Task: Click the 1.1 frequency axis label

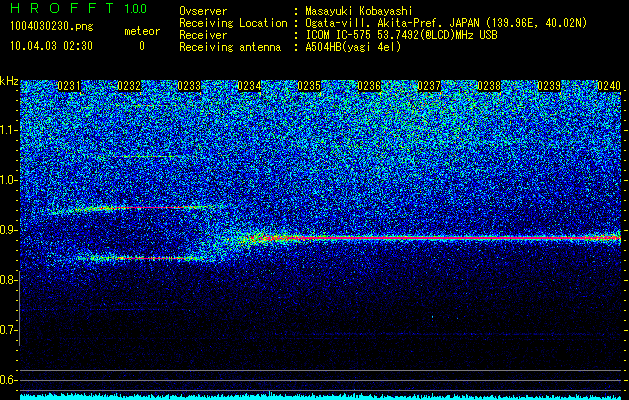Action: coord(9,130)
